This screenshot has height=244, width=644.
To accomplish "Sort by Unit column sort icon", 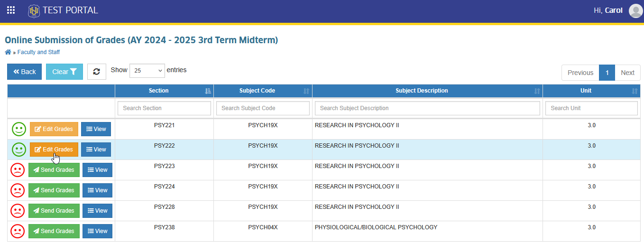I will pyautogui.click(x=635, y=91).
